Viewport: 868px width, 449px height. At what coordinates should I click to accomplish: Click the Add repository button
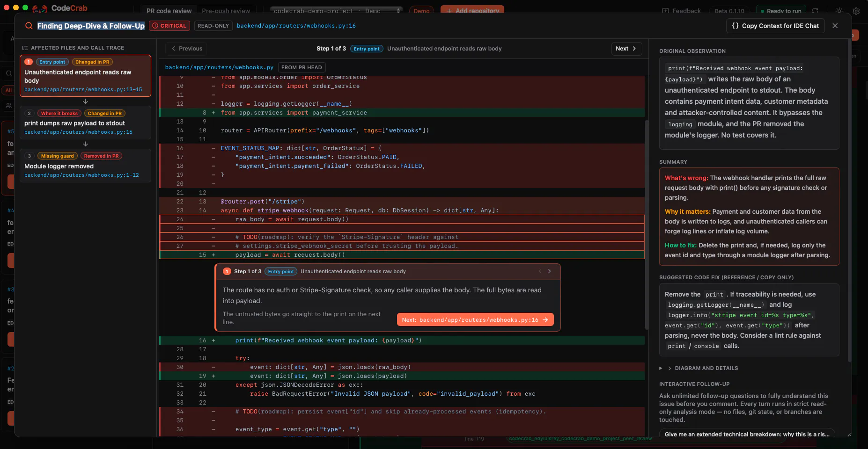point(473,11)
